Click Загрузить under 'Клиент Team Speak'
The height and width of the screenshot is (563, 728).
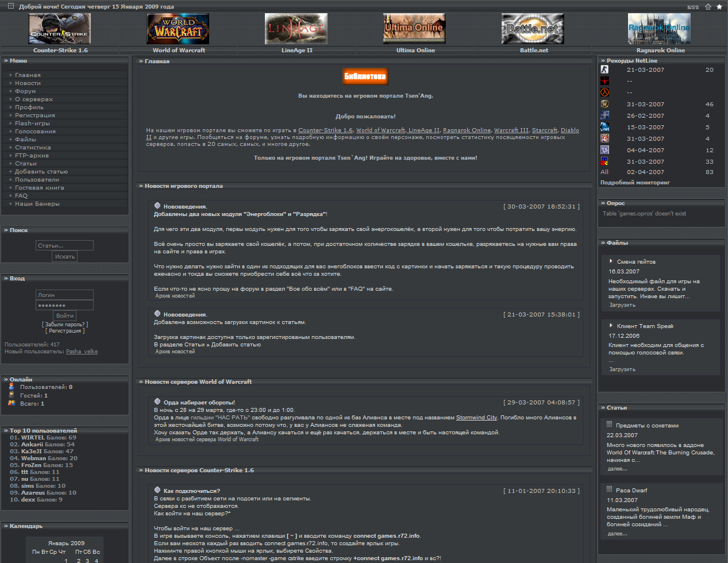(622, 369)
